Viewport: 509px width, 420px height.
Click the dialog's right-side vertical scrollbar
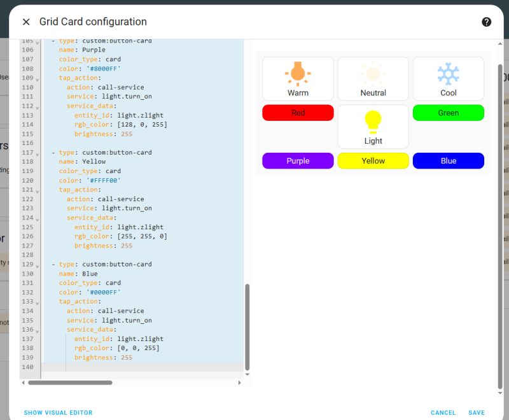coord(500,226)
